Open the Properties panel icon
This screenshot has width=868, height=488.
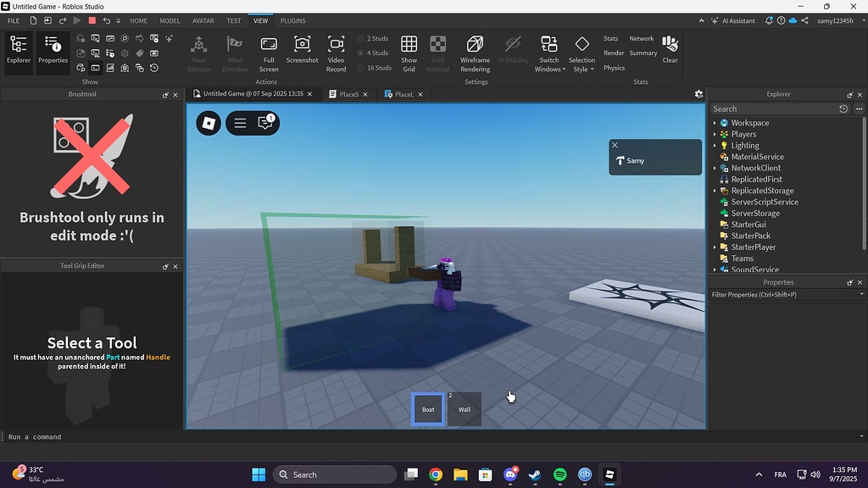coord(53,51)
